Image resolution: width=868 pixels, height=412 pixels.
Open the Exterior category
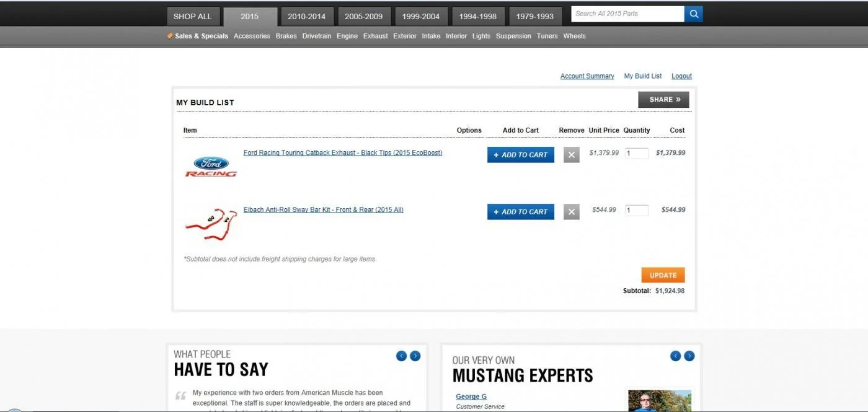(405, 36)
